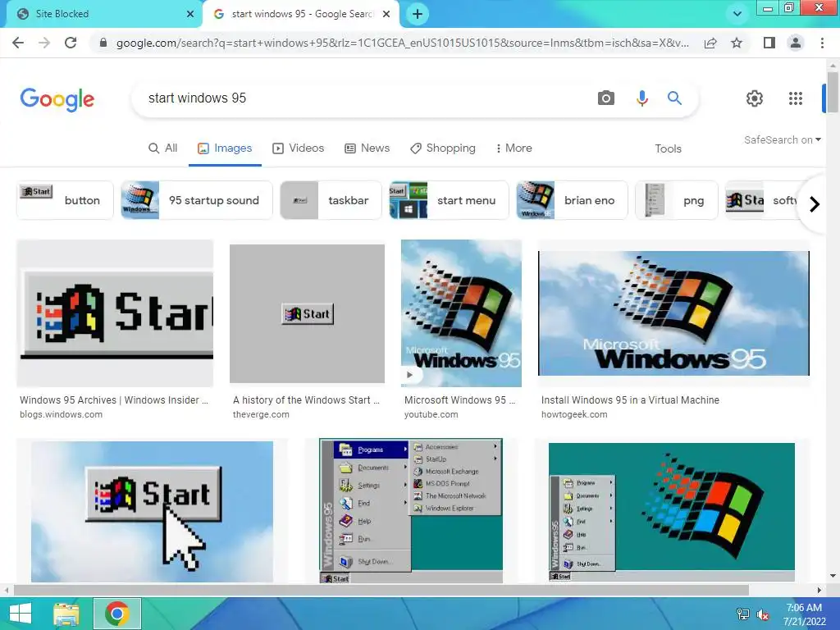Image resolution: width=840 pixels, height=630 pixels.
Task: Open the taskbar clock showing 7:06 AM
Action: tap(804, 614)
